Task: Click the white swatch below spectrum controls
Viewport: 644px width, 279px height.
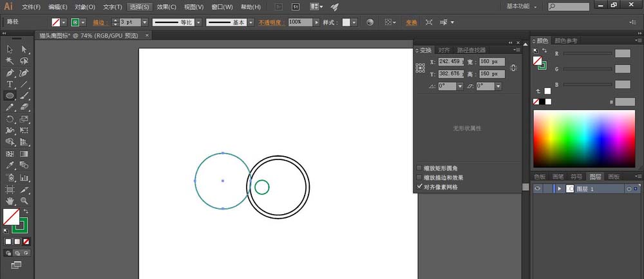Action: pos(548,102)
